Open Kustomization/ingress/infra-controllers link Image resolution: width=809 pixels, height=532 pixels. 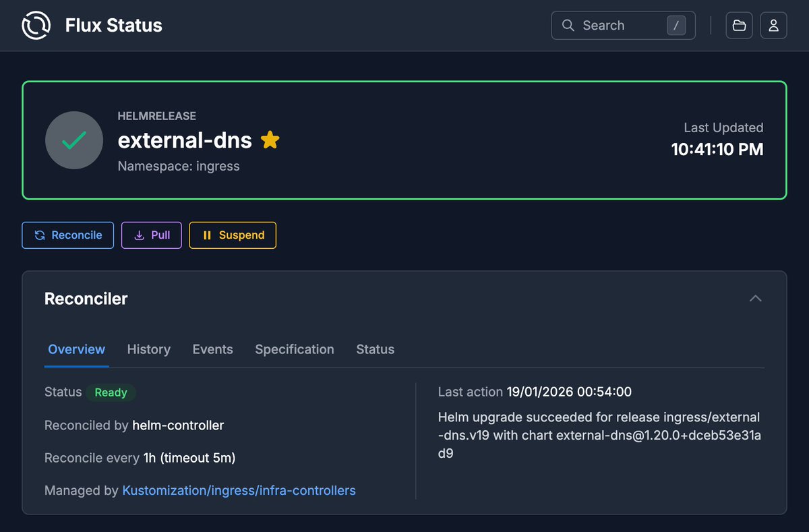pyautogui.click(x=239, y=490)
